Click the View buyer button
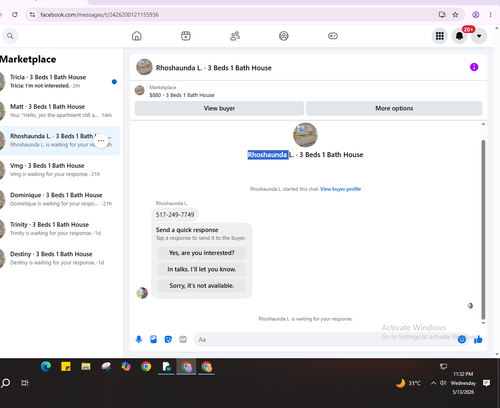The width and height of the screenshot is (500, 408). pyautogui.click(x=219, y=108)
